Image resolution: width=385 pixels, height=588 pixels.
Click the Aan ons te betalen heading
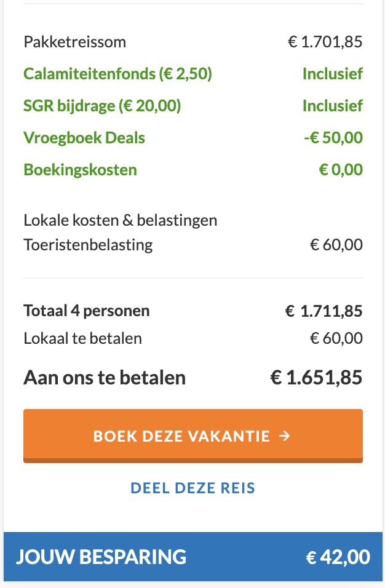point(105,378)
